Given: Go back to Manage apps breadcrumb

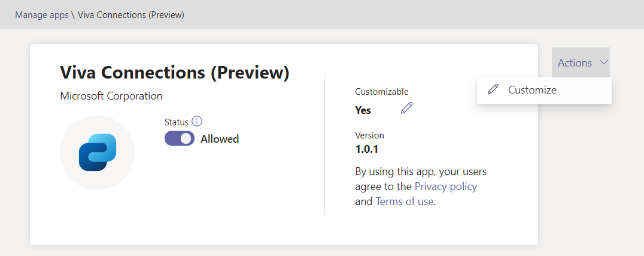Looking at the screenshot, I should (42, 14).
